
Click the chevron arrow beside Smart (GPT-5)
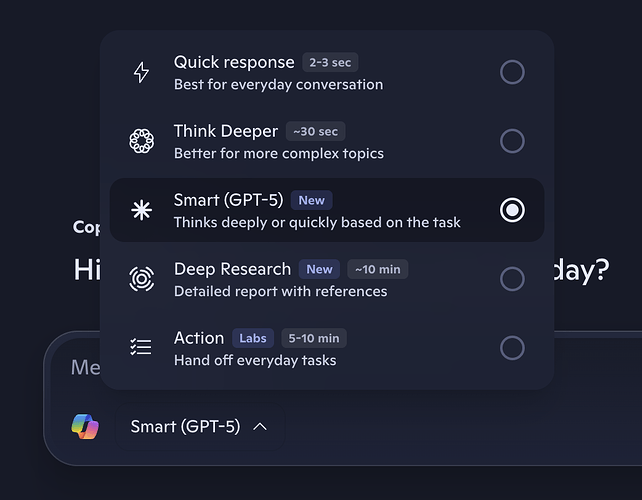pyautogui.click(x=260, y=427)
